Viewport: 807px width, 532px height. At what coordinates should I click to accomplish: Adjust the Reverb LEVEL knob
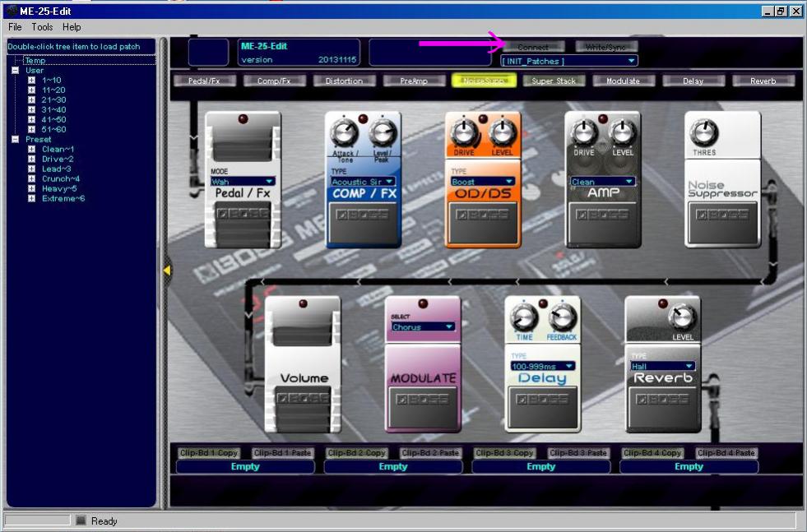683,317
